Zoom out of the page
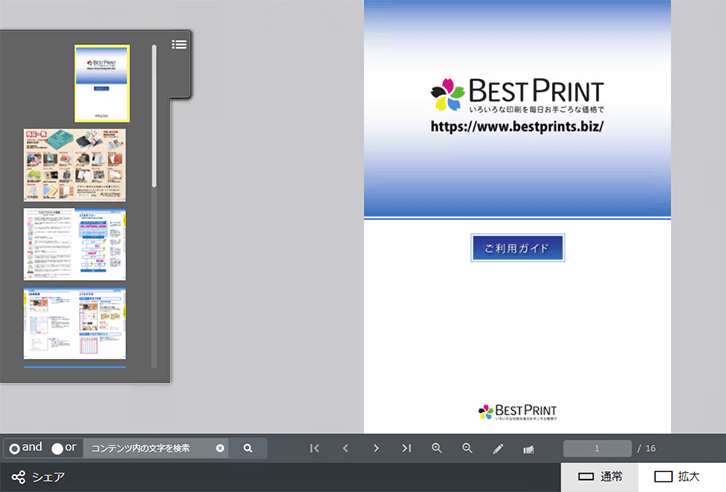The width and height of the screenshot is (726, 492). (467, 448)
